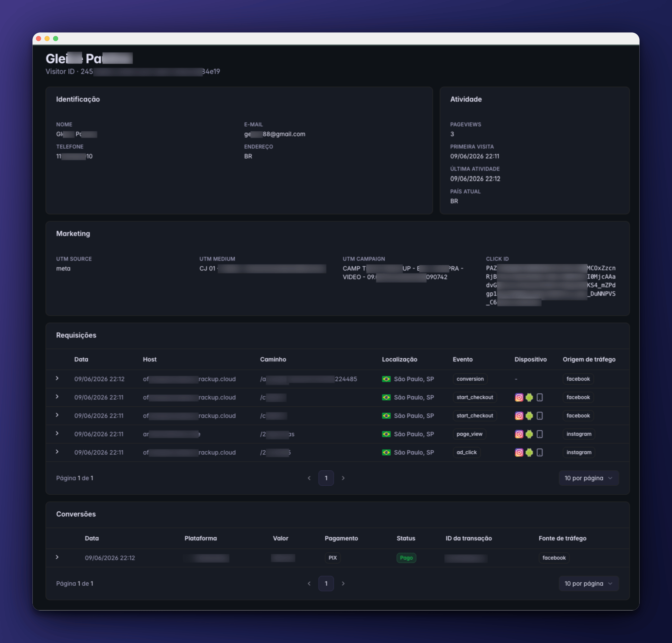Click the mobile device icon in the page_view row
Viewport: 672px width, 643px height.
[x=539, y=434]
